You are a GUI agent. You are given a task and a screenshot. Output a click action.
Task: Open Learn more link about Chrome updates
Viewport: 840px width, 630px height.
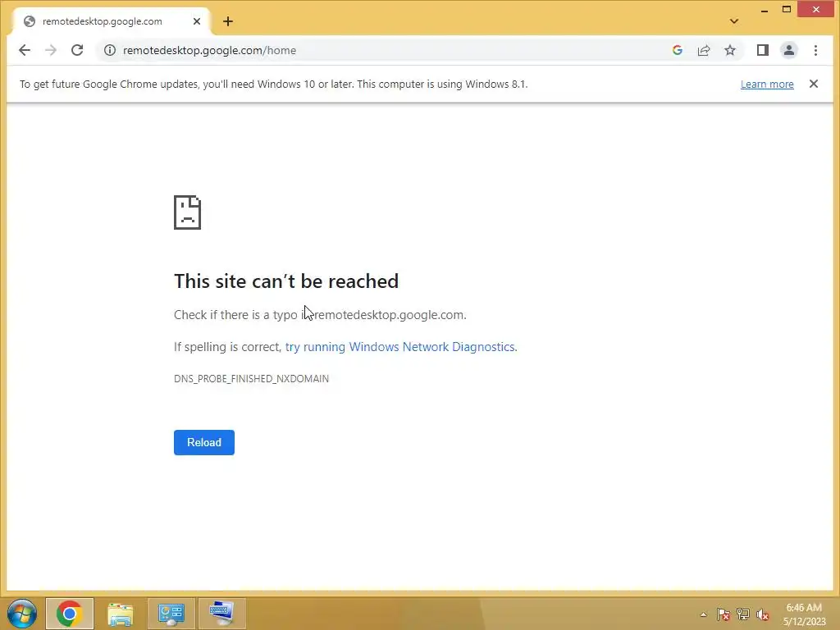[x=767, y=84]
